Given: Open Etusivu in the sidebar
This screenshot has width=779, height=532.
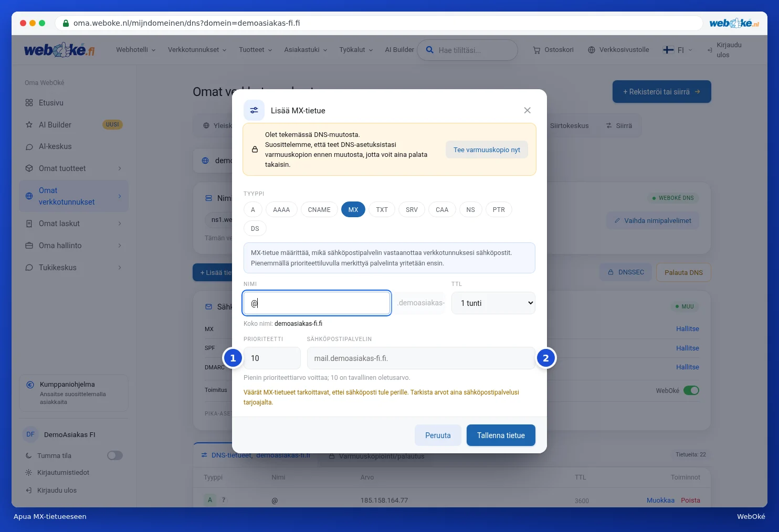Looking at the screenshot, I should click(73, 103).
